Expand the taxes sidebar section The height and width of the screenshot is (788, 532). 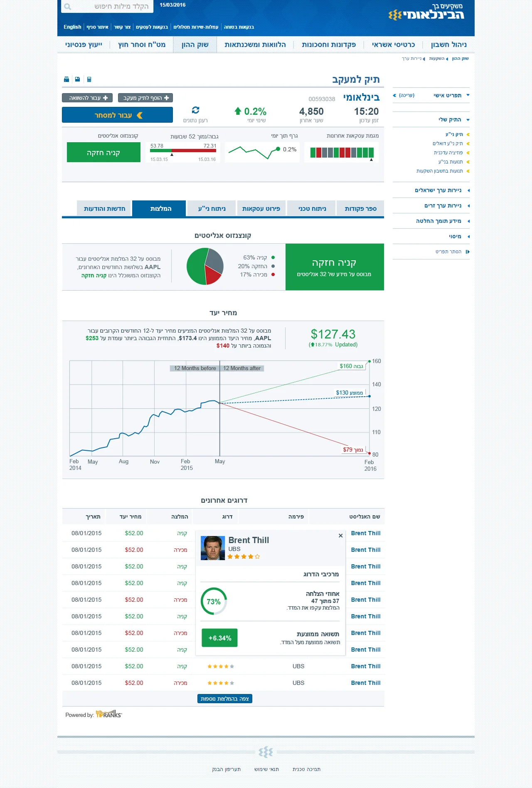click(458, 236)
